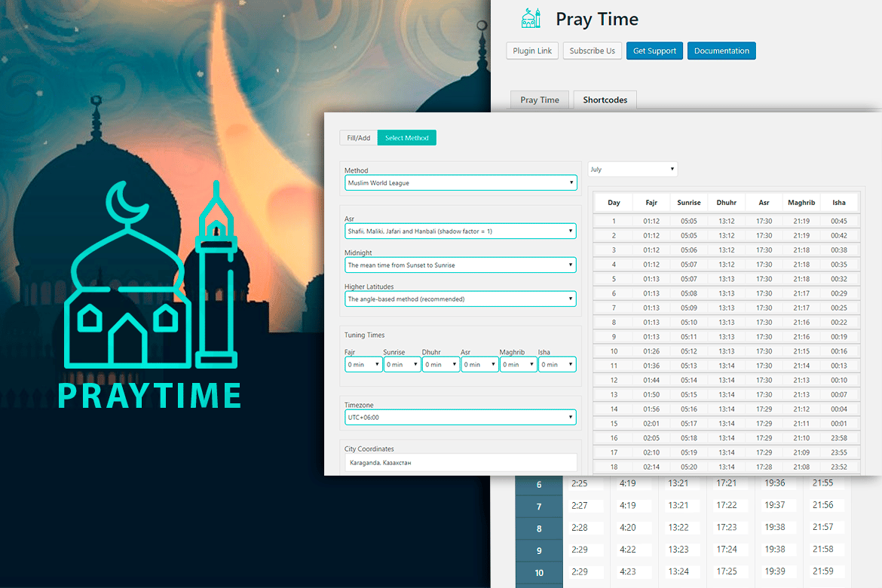Click the Plugin Link button
The height and width of the screenshot is (588, 882).
532,51
